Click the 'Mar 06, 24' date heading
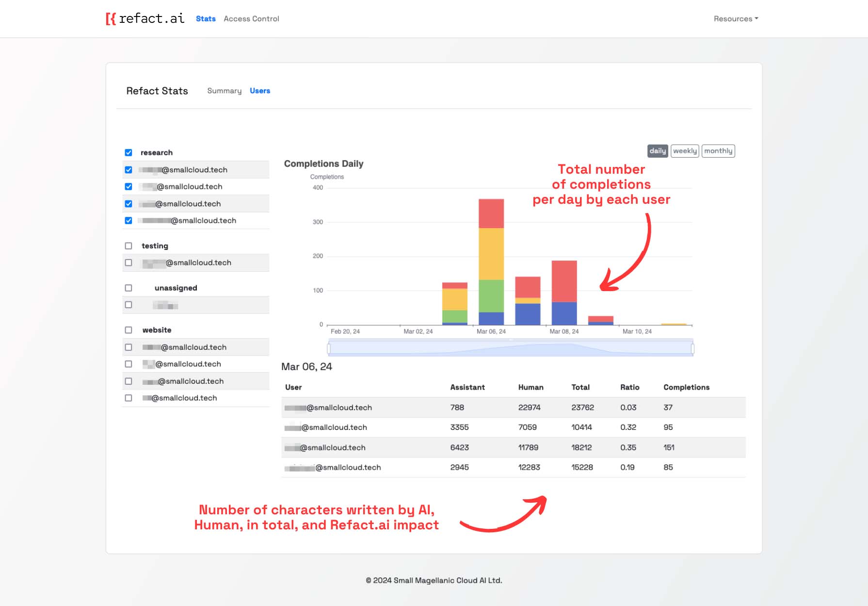Viewport: 868px width, 606px height. point(306,367)
